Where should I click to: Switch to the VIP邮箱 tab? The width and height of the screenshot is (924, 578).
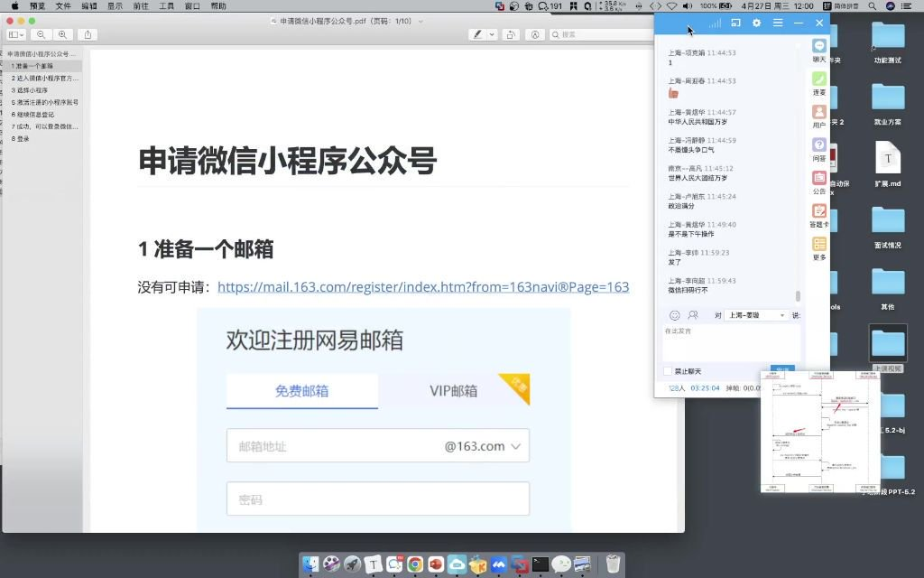point(454,391)
